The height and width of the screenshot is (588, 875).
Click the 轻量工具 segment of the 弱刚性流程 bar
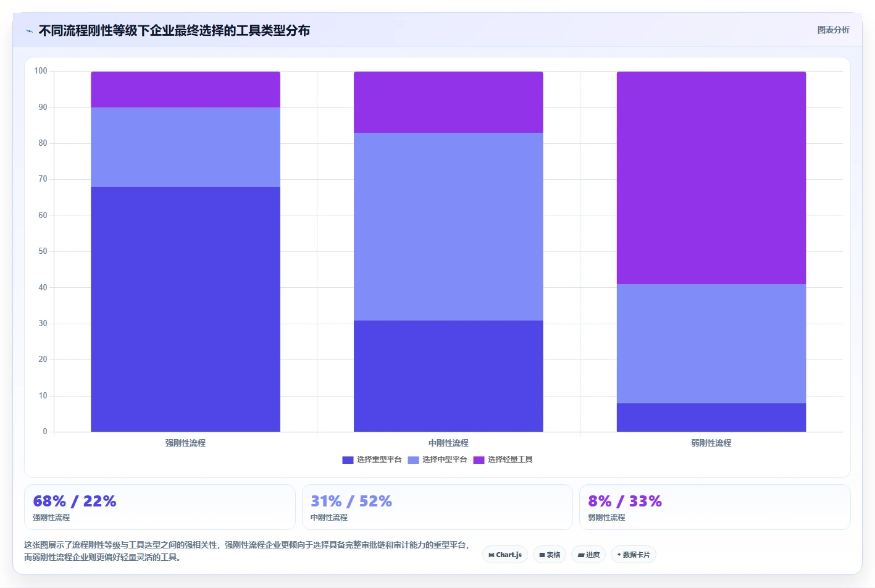[711, 178]
